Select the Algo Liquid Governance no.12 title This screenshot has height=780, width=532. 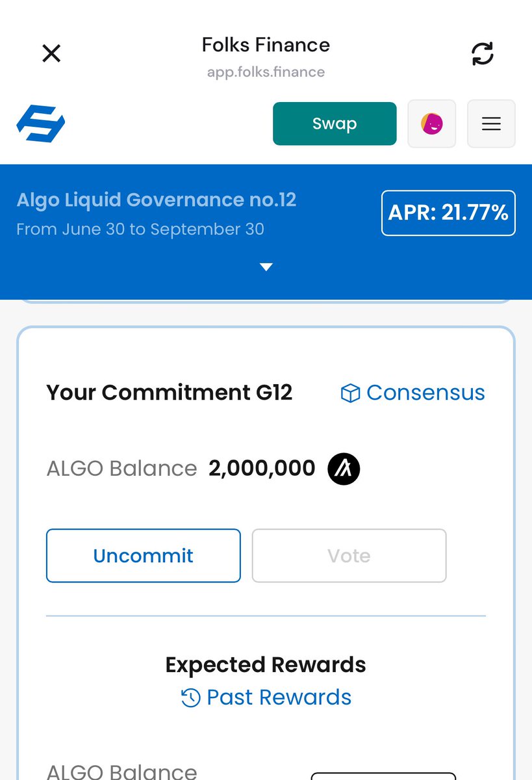[x=157, y=200]
